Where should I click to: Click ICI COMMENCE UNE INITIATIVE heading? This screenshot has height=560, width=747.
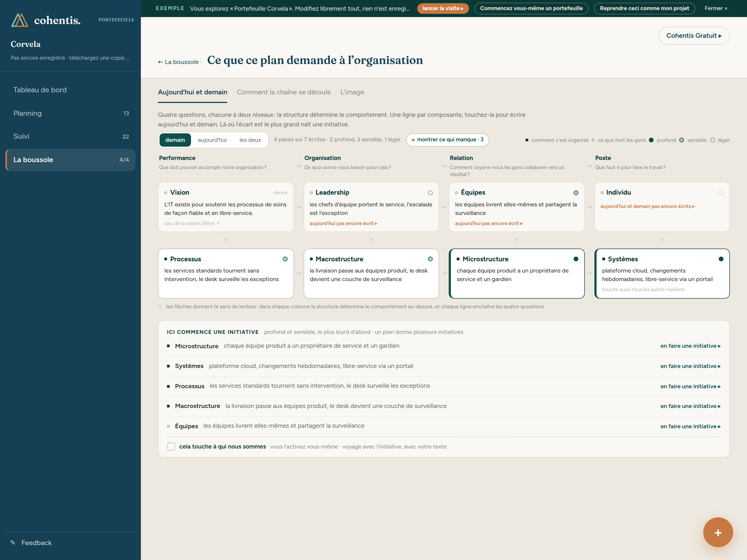[212, 332]
